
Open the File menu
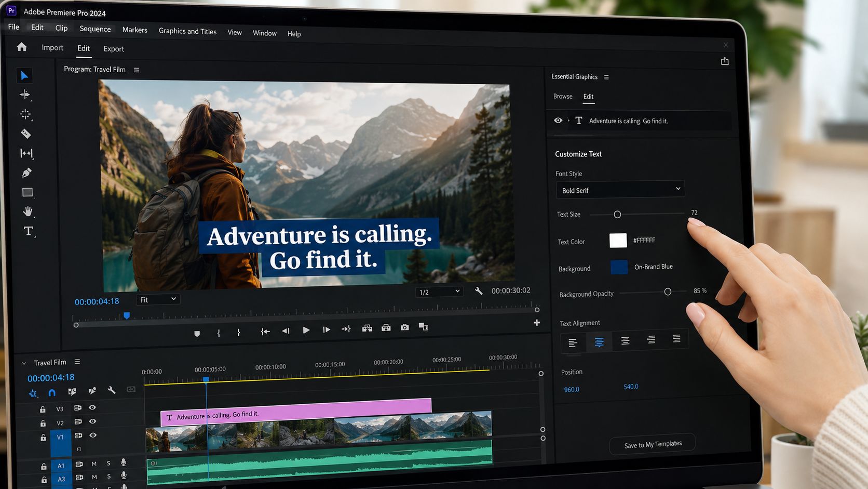pyautogui.click(x=13, y=27)
